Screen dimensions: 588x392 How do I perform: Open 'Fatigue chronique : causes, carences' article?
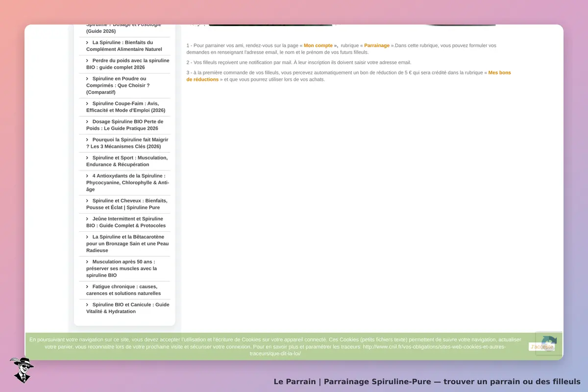[x=123, y=290]
